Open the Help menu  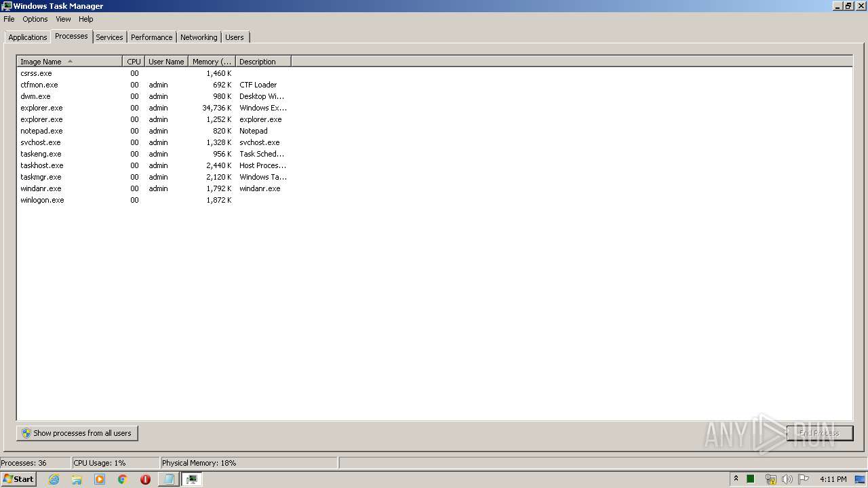pyautogui.click(x=85, y=19)
